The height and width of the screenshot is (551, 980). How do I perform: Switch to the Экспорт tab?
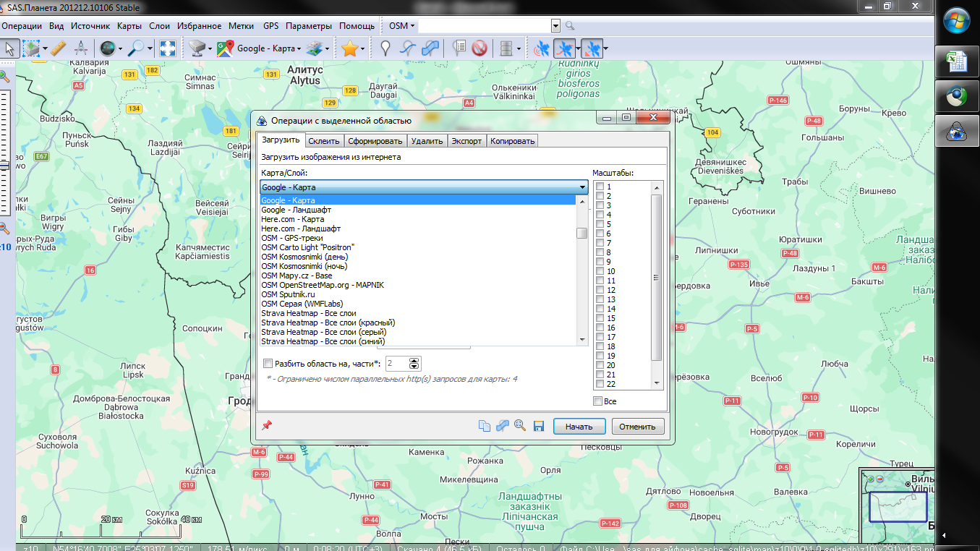click(x=466, y=141)
